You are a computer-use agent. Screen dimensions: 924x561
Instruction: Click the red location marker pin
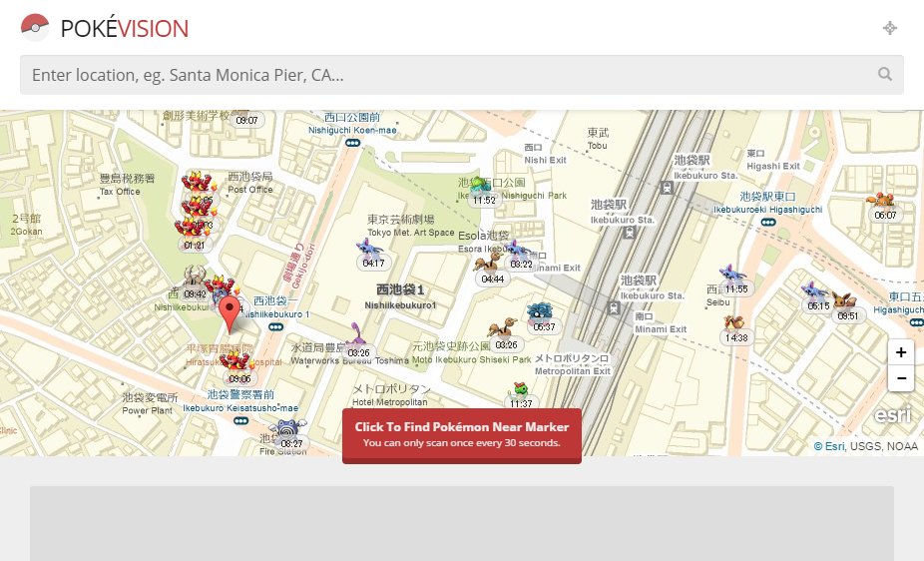(x=230, y=315)
